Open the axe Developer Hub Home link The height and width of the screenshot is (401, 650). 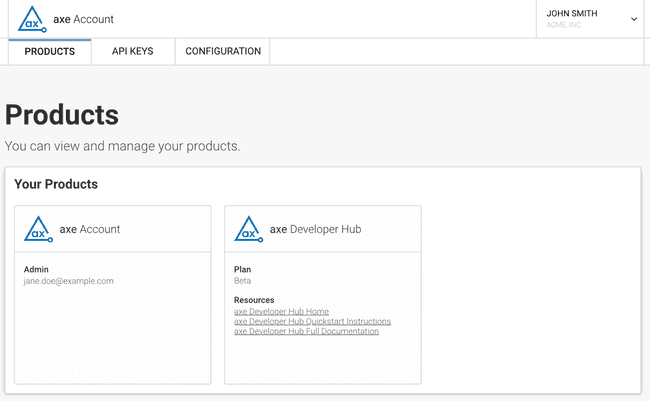point(281,311)
